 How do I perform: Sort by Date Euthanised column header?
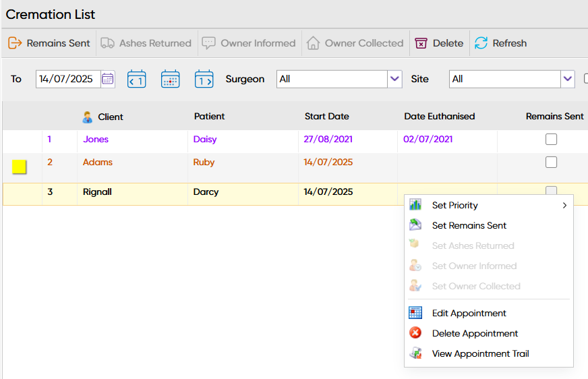[x=440, y=116]
